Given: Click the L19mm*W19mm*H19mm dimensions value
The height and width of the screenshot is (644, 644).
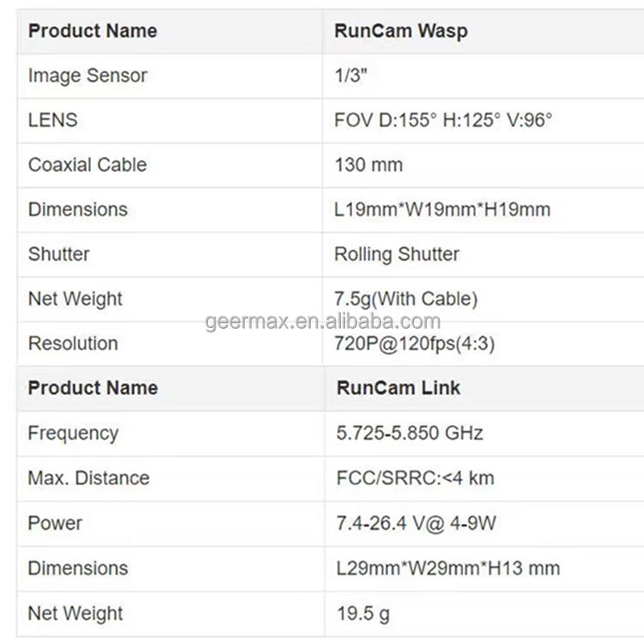Looking at the screenshot, I should [442, 210].
